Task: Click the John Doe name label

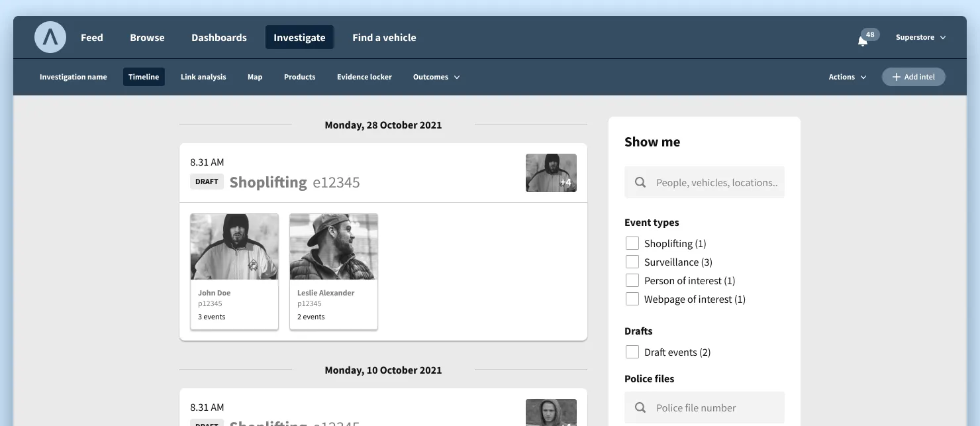Action: click(215, 293)
